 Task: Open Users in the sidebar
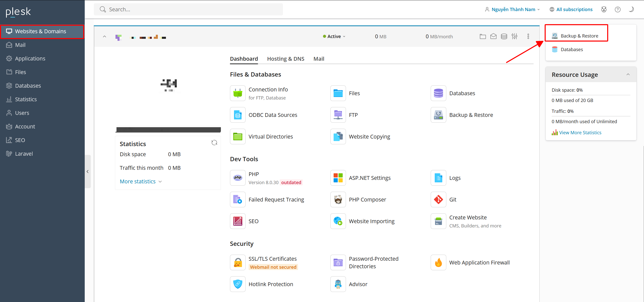coord(42,113)
